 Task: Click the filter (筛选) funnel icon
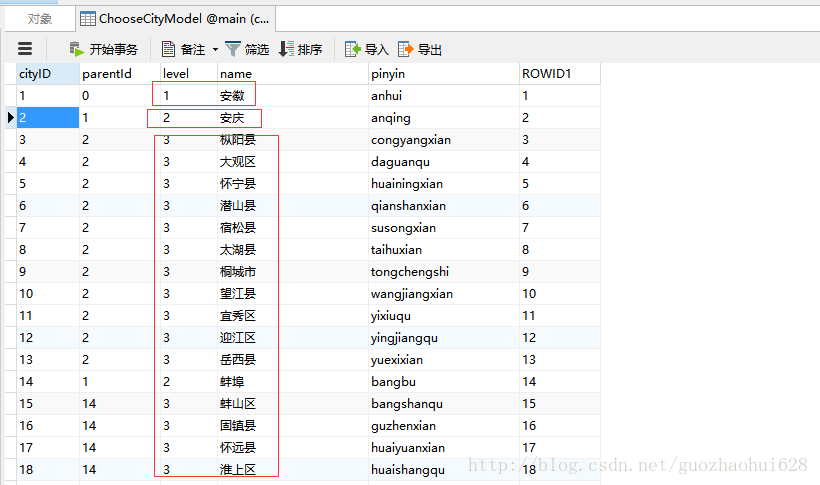point(233,49)
